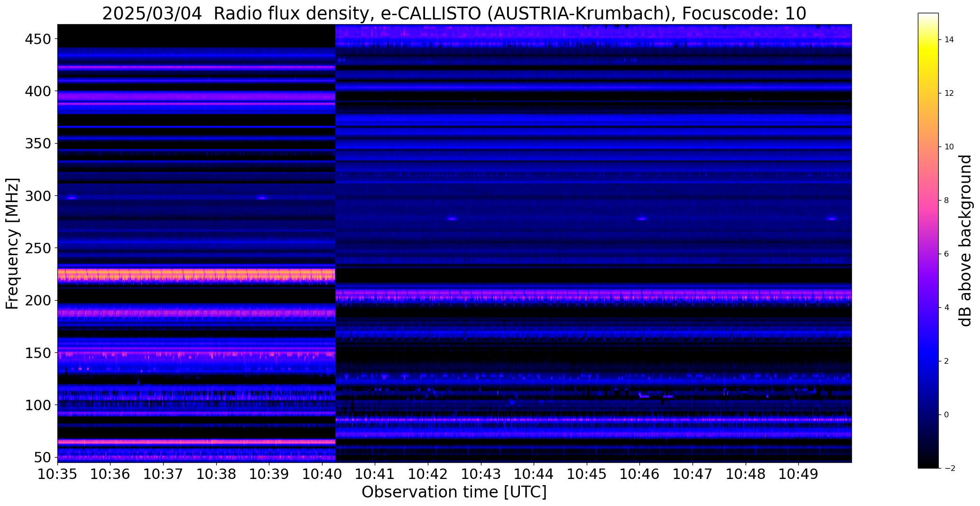
Task: Click the colorbar tick label 12
Action: [x=949, y=93]
